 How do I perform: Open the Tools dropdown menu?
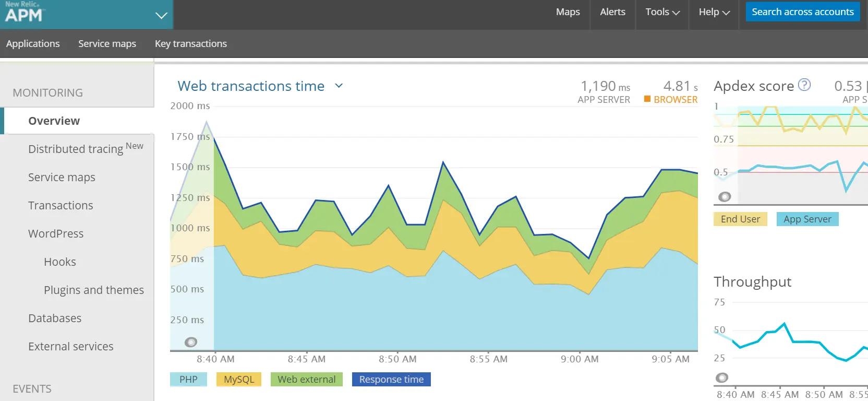[x=662, y=12]
